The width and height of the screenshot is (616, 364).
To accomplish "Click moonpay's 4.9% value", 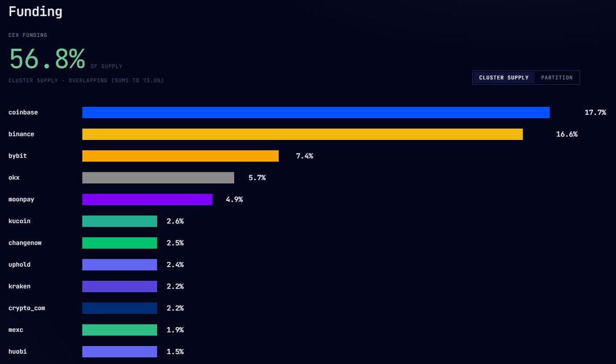I will [x=234, y=199].
